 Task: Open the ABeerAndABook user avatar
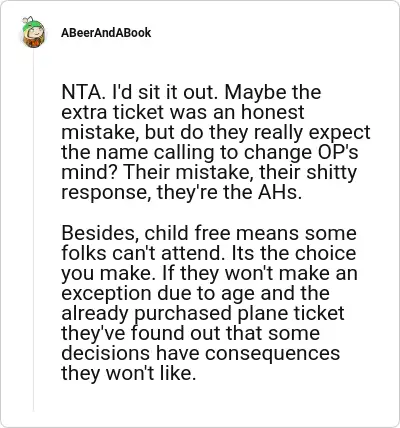tap(33, 32)
